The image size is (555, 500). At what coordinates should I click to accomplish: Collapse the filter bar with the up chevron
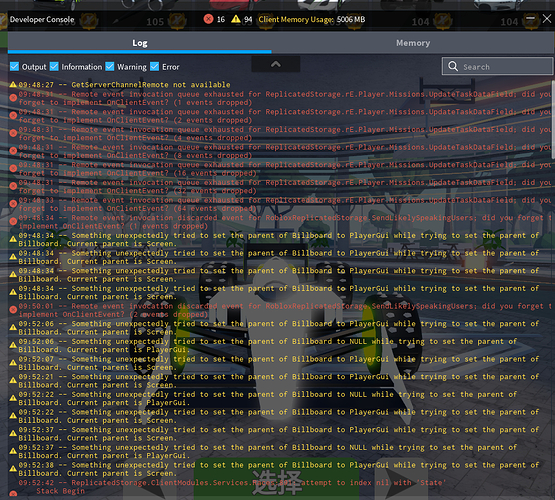coord(276,64)
